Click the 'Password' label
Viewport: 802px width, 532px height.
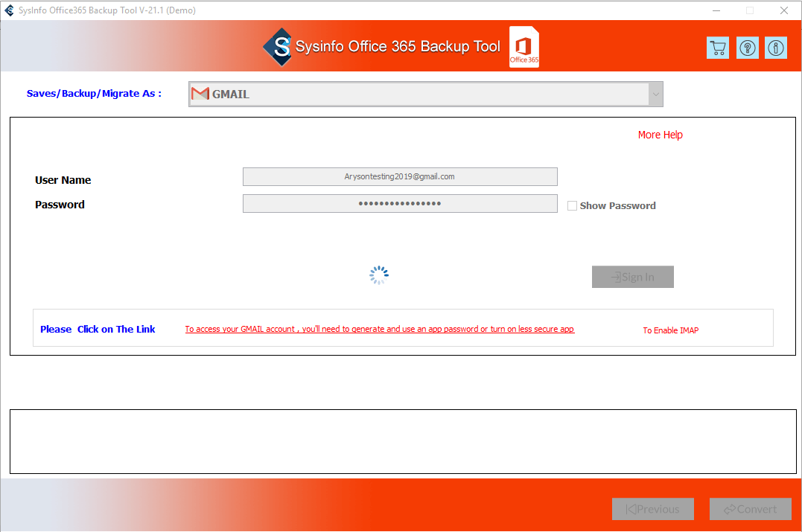tap(60, 205)
